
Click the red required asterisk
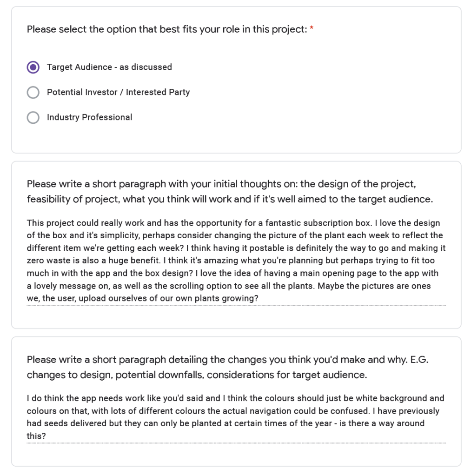[312, 29]
